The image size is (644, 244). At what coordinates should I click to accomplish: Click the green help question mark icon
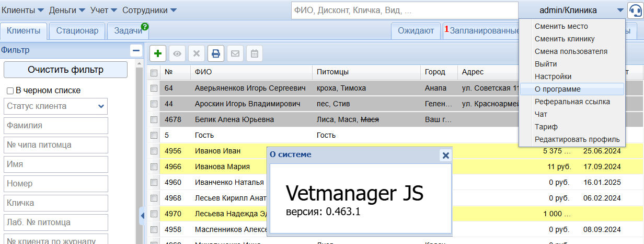tap(145, 27)
